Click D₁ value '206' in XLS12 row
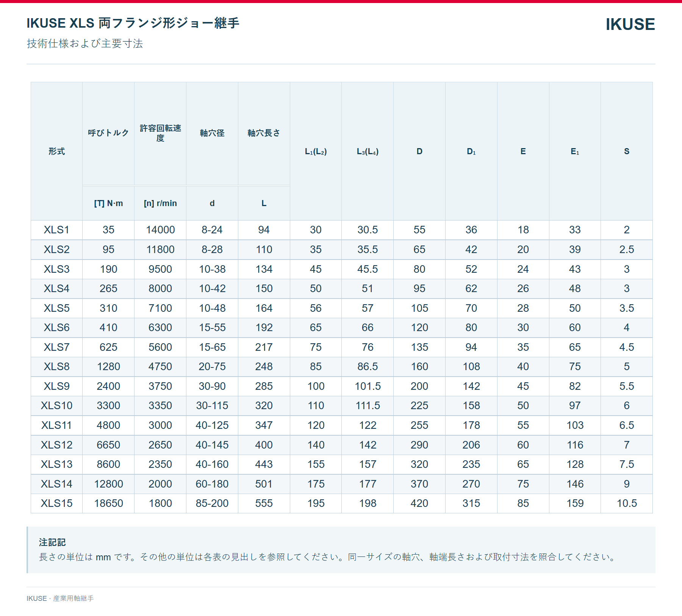Image resolution: width=682 pixels, height=616 pixels. click(x=471, y=445)
